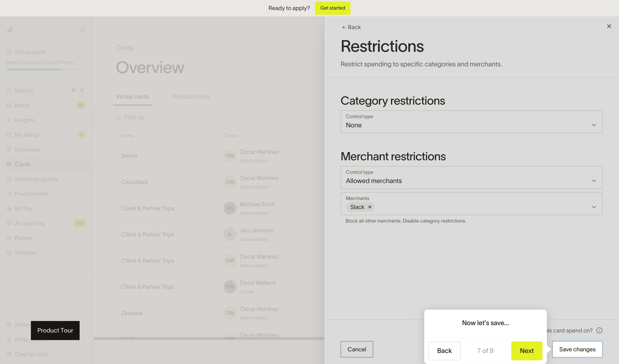Click Michael Scott's MS avatar
619x364 pixels.
point(230,208)
